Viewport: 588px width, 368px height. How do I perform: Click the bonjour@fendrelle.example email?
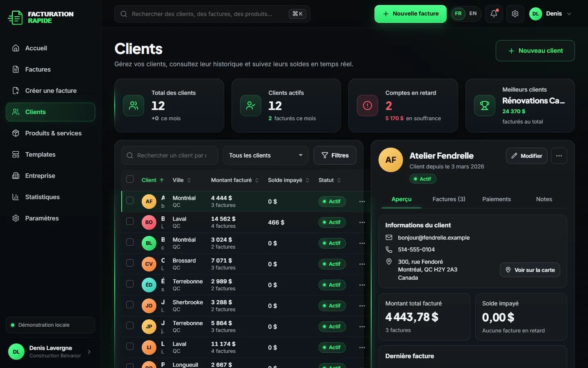[434, 238]
